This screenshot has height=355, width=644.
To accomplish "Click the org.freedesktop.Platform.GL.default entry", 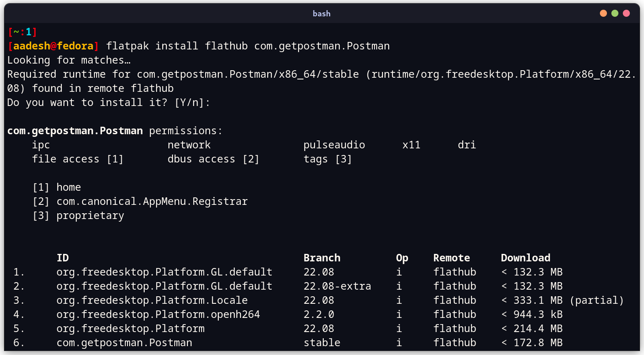I will pos(164,272).
